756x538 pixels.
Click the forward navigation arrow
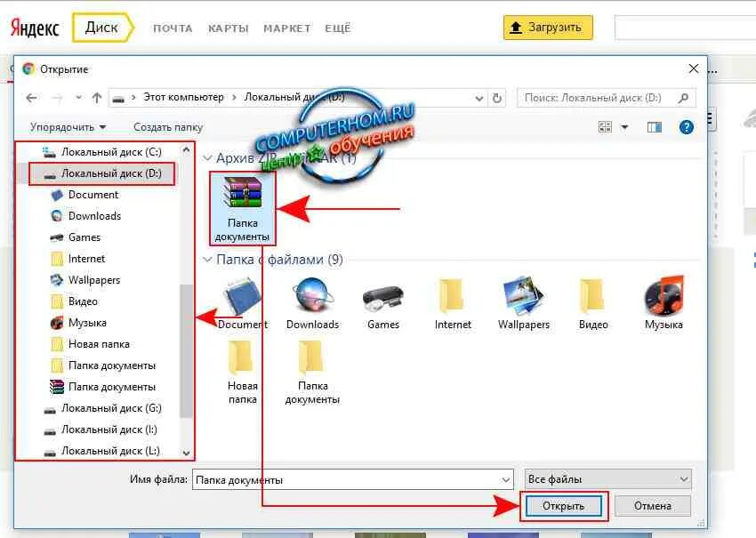pyautogui.click(x=58, y=99)
